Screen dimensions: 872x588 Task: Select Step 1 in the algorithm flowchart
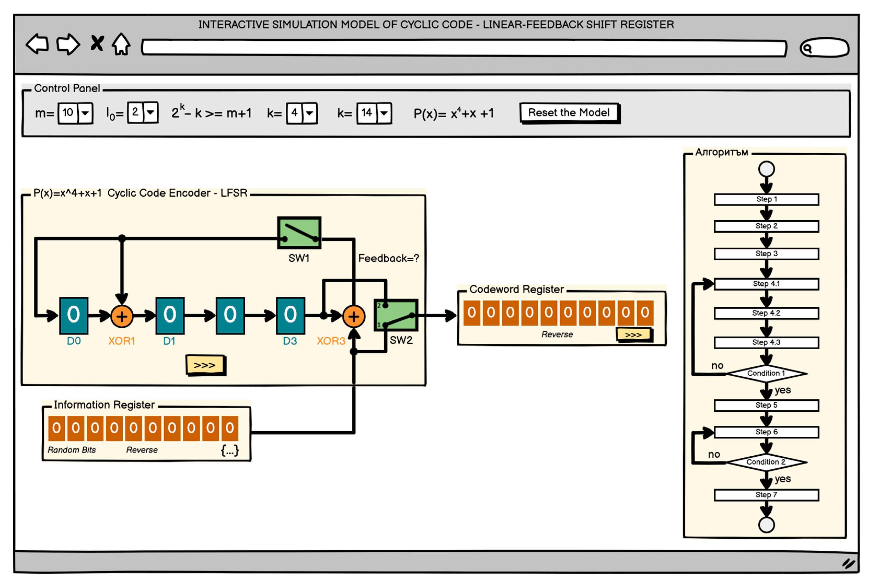766,199
